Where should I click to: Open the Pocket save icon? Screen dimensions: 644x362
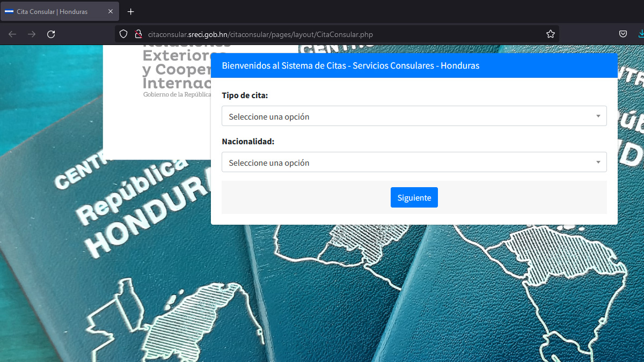click(x=623, y=33)
